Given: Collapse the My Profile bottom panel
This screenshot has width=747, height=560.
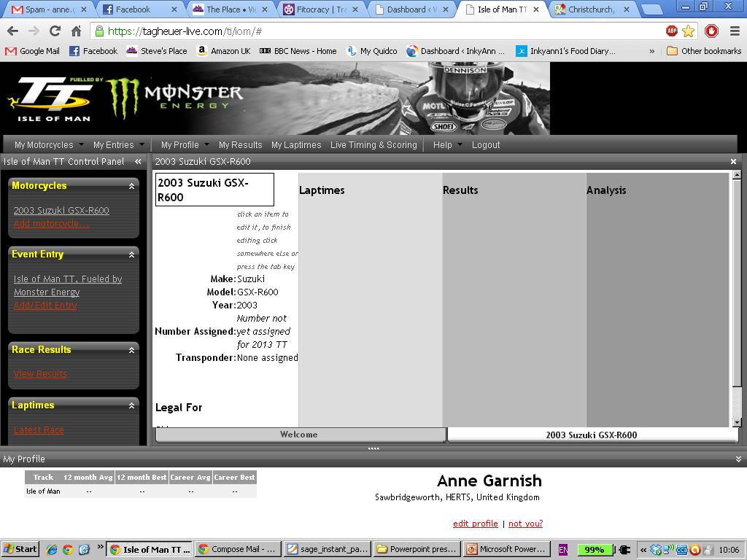Looking at the screenshot, I should pos(738,459).
